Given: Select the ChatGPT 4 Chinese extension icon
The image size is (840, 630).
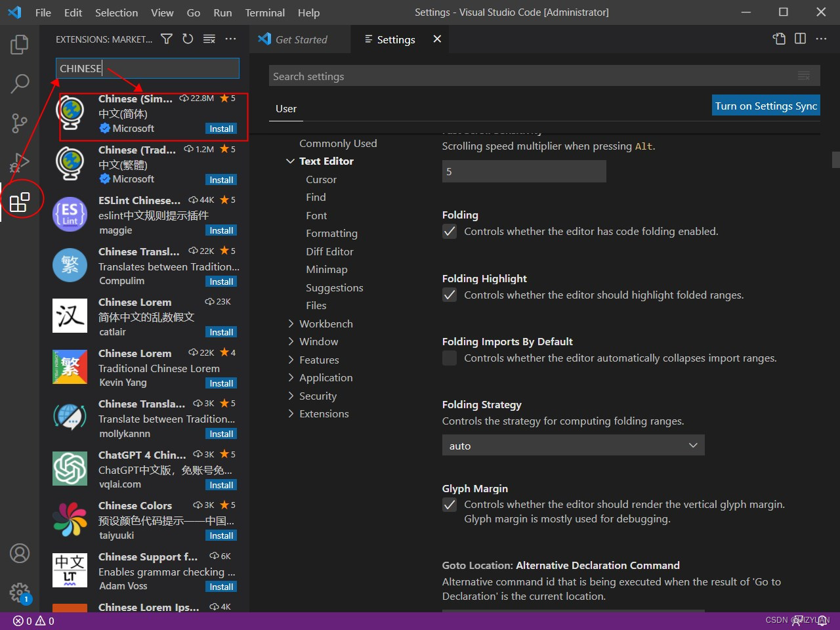Looking at the screenshot, I should [x=70, y=469].
